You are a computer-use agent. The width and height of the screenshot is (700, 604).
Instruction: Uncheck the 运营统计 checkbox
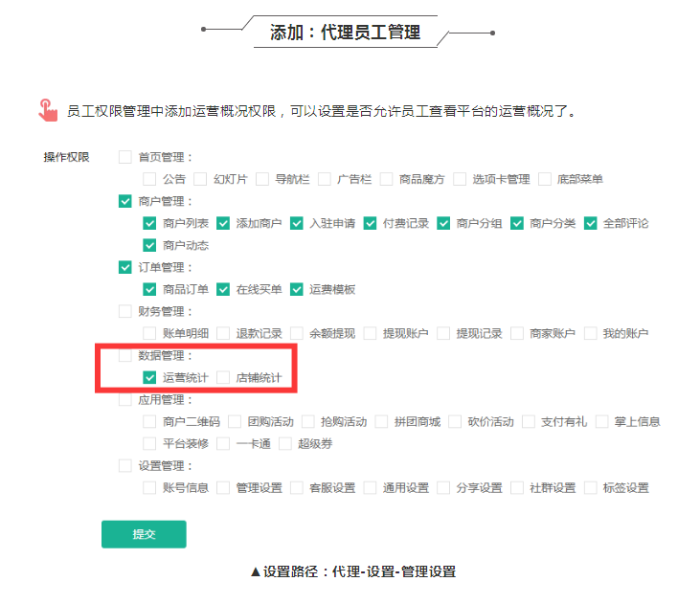(149, 377)
